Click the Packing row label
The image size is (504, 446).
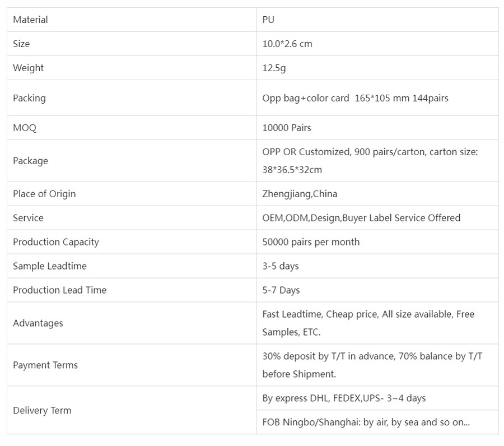[29, 98]
